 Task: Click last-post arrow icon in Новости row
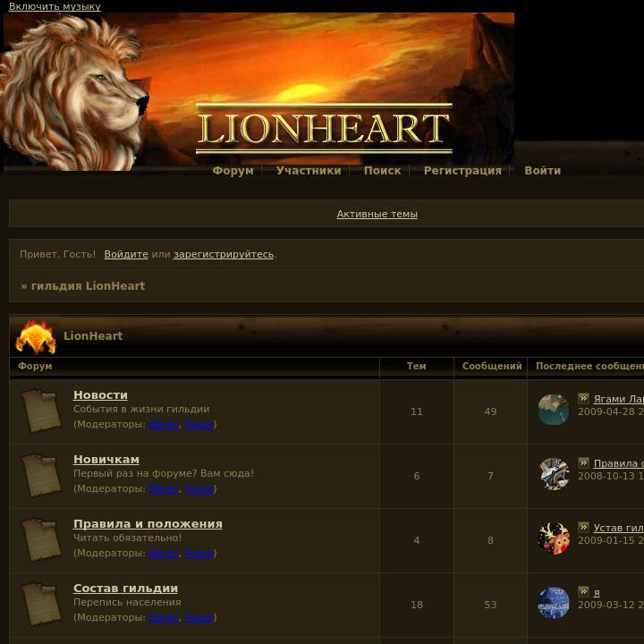tap(583, 398)
